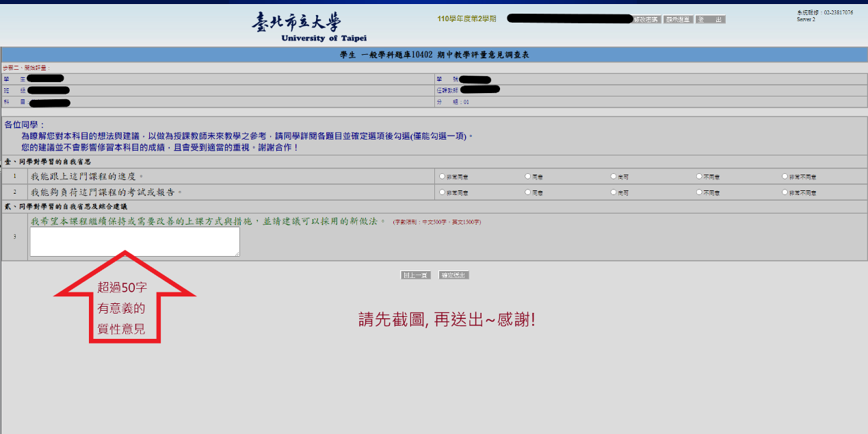Image resolution: width=868 pixels, height=434 pixels.
Task: Select 尚可 for question 2
Action: (x=614, y=192)
